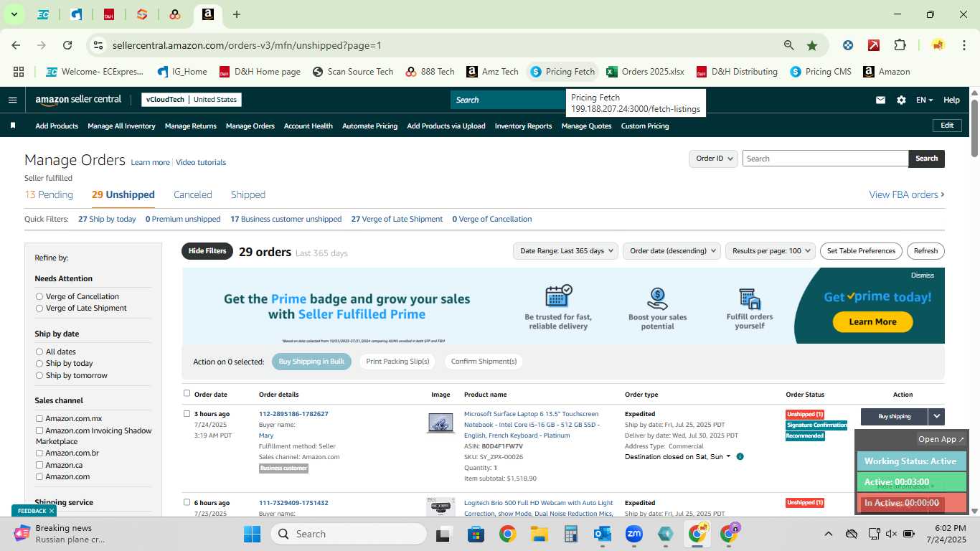Open the tab search chevron in the browser
The width and height of the screenshot is (980, 551).
click(14, 14)
